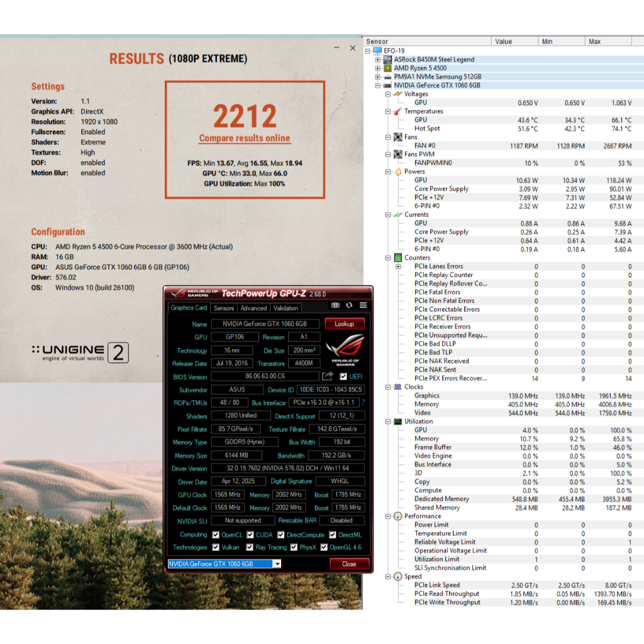Click the Bus Interface question mark icon
Screen dimensions: 644x644
point(363,402)
